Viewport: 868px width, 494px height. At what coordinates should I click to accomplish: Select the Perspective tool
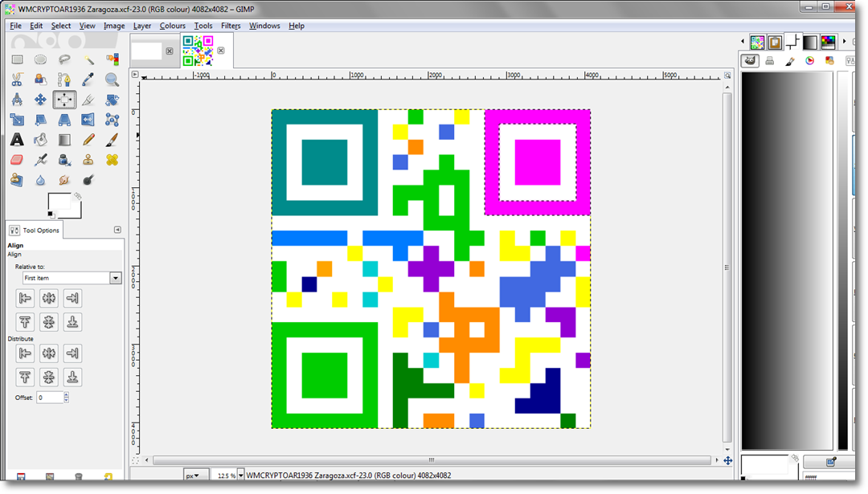64,120
